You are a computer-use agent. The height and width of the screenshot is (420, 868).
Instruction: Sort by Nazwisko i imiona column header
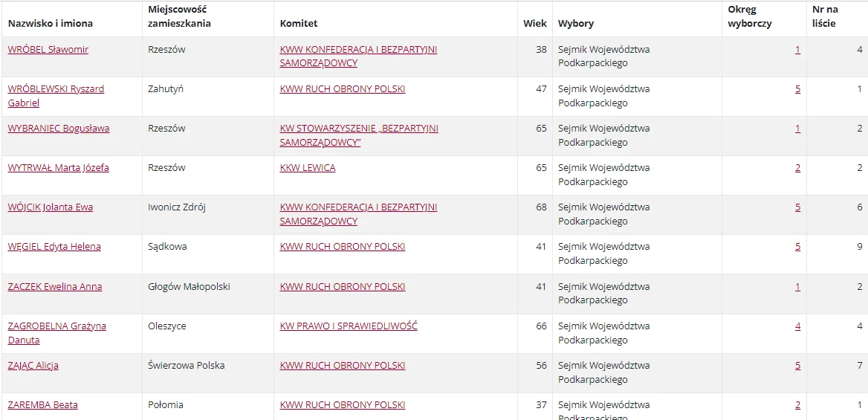click(x=51, y=23)
